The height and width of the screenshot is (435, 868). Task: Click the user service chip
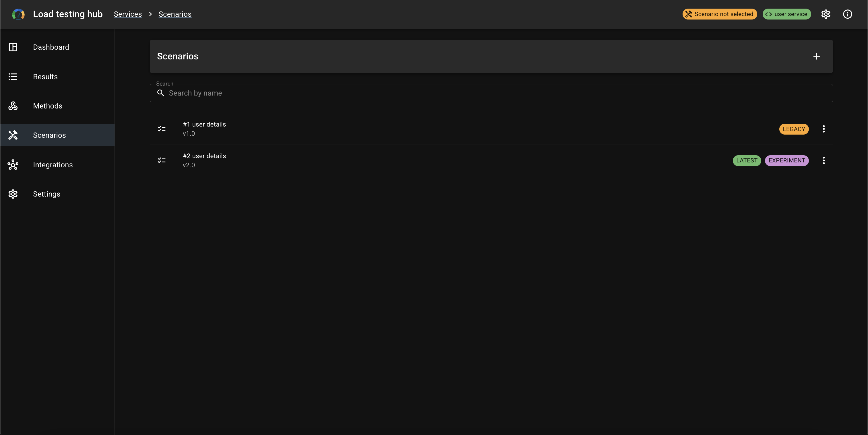pyautogui.click(x=786, y=14)
